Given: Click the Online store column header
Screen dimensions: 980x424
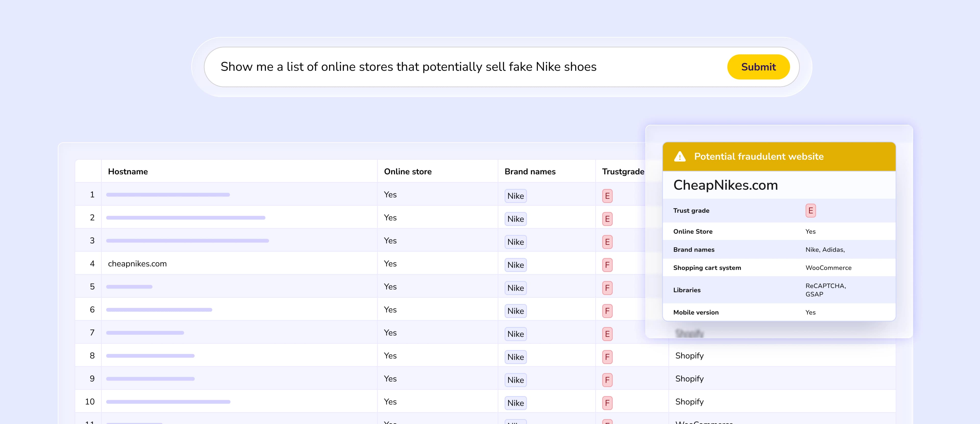Looking at the screenshot, I should click(x=408, y=172).
